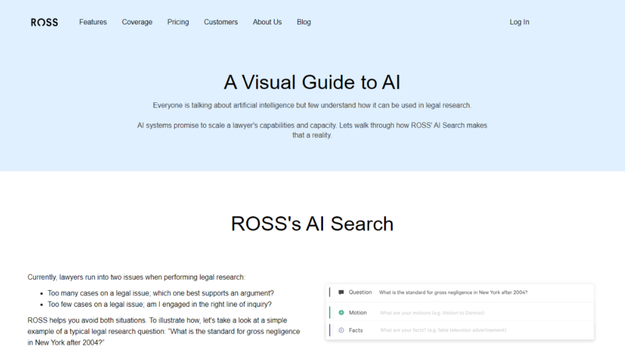Click the 'ROSS's AI Search' heading
Screen dimensions: 625x364
coord(312,224)
